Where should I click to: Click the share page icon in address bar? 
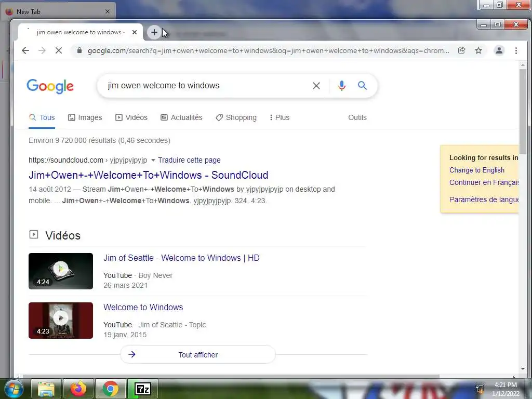point(461,50)
